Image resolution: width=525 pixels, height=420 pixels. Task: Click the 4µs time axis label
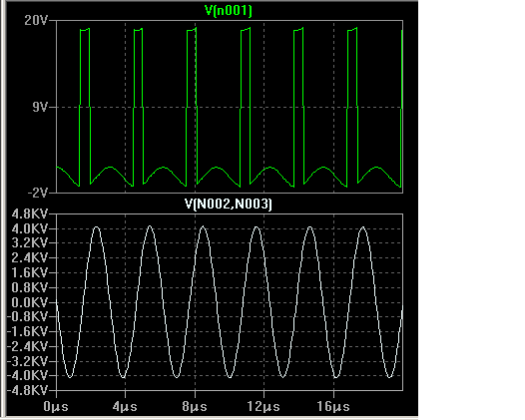coord(125,407)
